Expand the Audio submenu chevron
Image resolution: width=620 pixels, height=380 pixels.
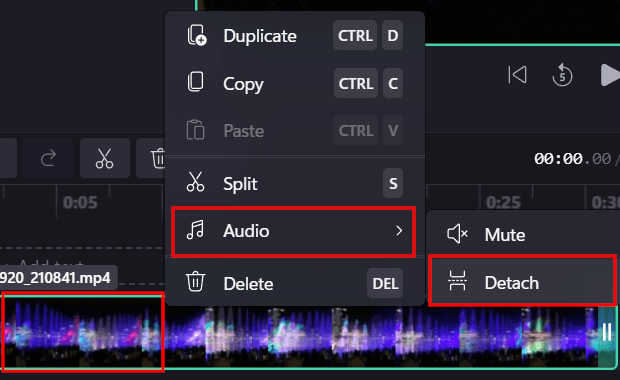click(x=399, y=231)
